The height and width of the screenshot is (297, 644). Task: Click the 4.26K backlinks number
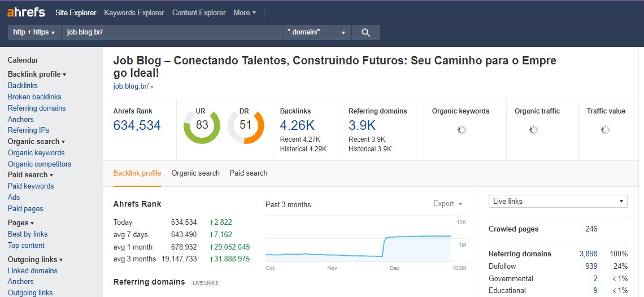coord(297,125)
